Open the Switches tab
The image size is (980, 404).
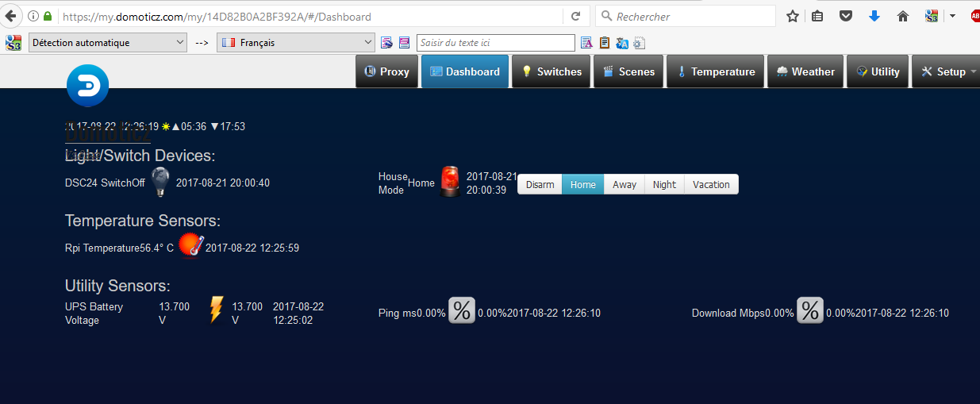point(551,71)
